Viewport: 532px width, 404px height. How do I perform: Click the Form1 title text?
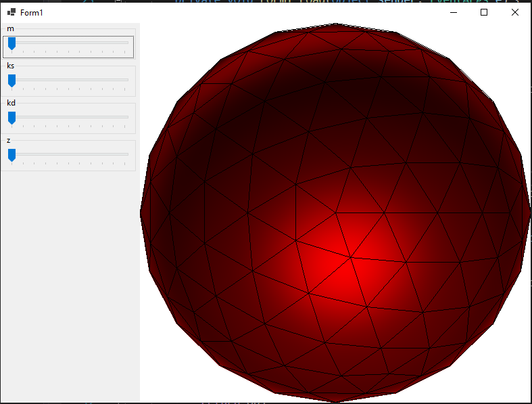pyautogui.click(x=32, y=13)
